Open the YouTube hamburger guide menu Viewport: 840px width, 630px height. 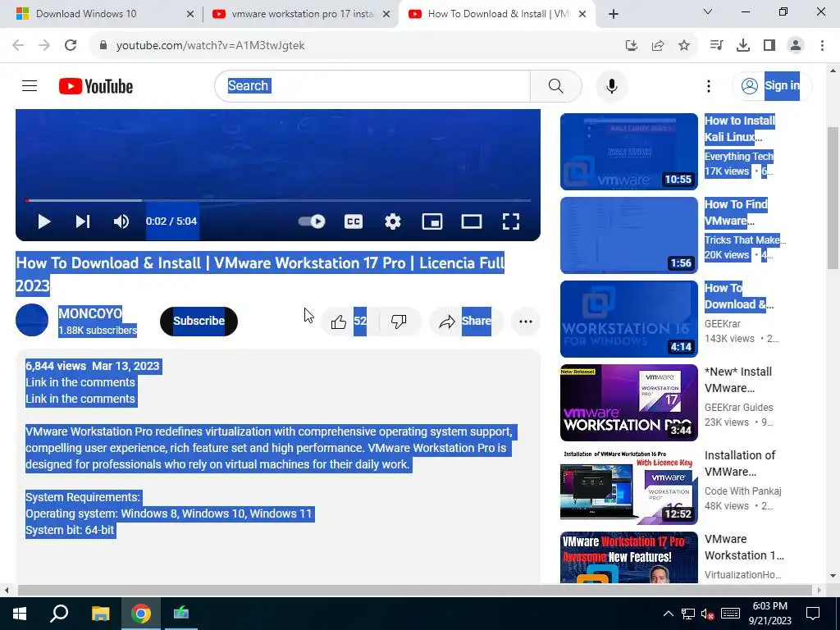point(30,85)
